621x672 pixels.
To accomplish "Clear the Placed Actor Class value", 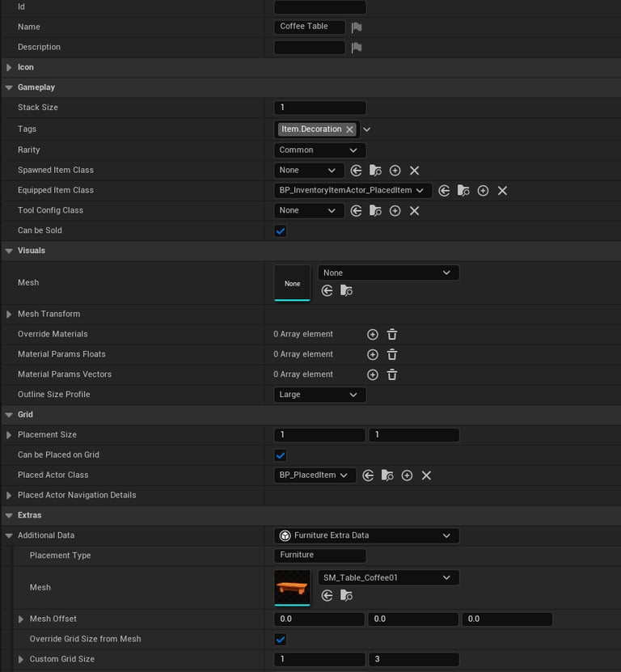I will (426, 475).
